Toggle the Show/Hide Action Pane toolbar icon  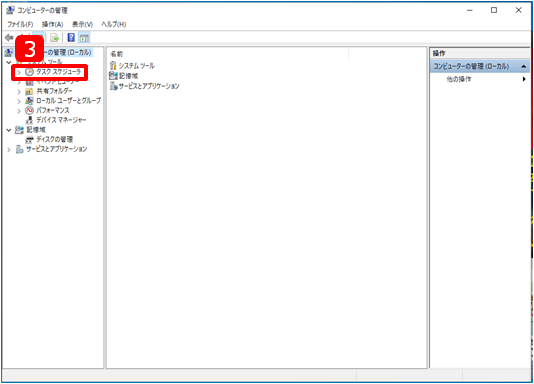tap(84, 37)
